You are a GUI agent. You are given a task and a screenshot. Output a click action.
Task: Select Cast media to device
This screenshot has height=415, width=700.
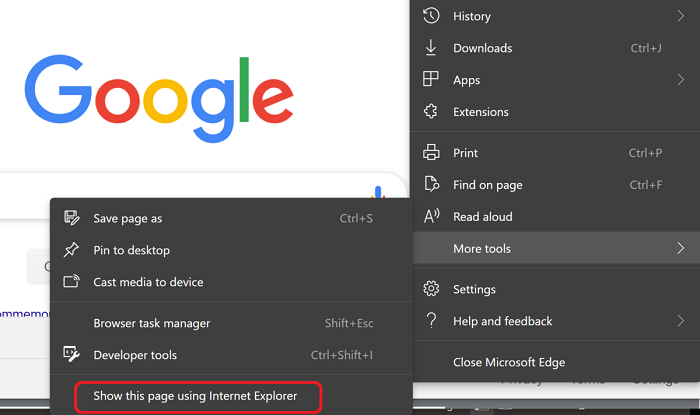click(231, 282)
